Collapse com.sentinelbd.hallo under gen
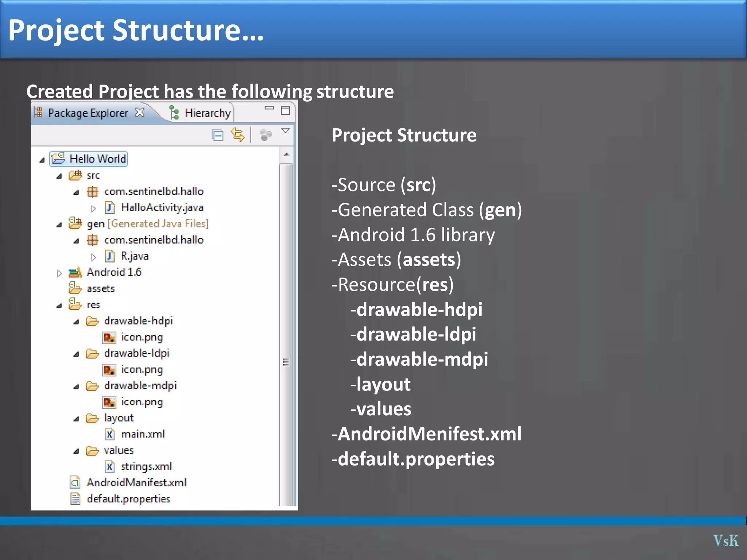747x560 pixels. pos(76,241)
